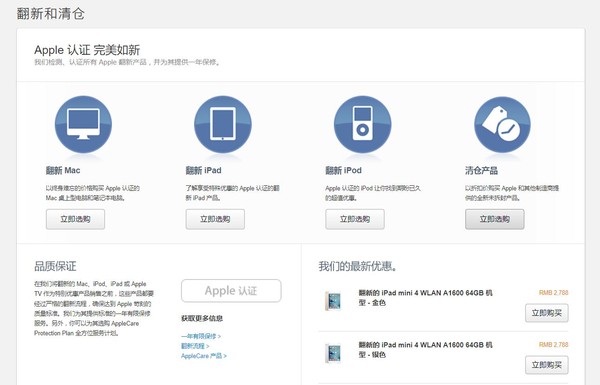Click 立即选购 under 翻新 Mac
This screenshot has width=600, height=385.
coord(75,219)
